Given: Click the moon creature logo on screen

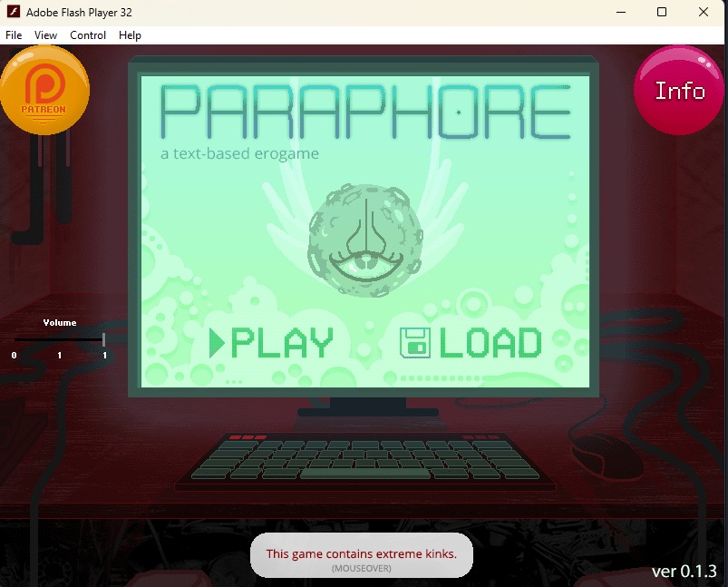Looking at the screenshot, I should tap(365, 240).
